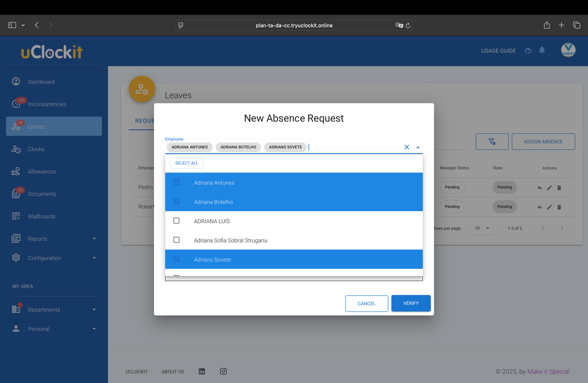This screenshot has width=588, height=383.
Task: Open the Dashboard sidebar item
Action: click(54, 82)
